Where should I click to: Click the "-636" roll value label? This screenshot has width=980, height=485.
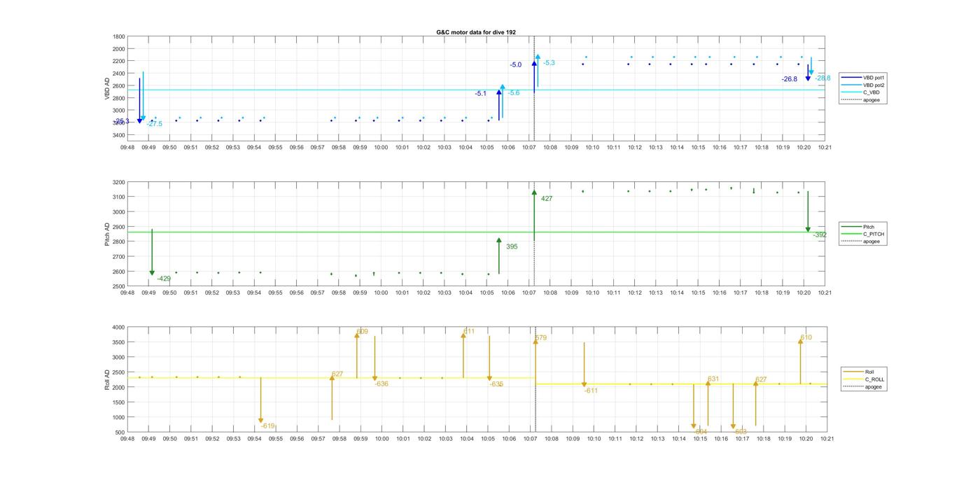click(381, 384)
